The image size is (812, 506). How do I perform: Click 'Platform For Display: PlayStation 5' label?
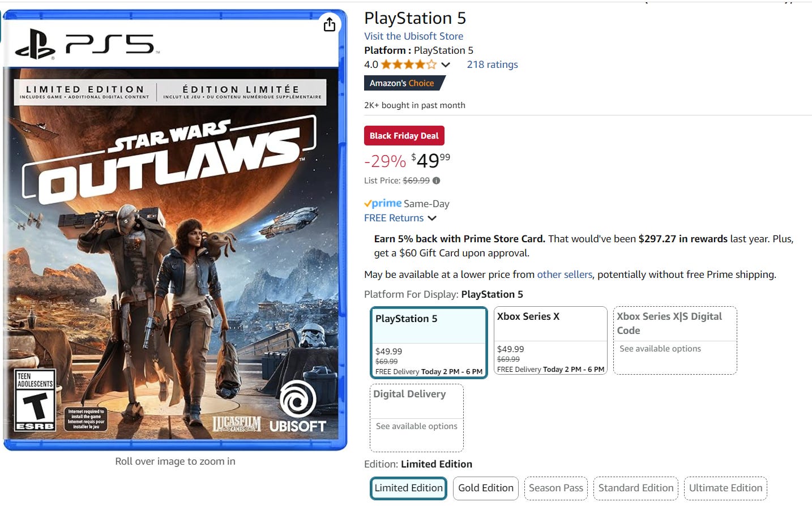click(443, 294)
